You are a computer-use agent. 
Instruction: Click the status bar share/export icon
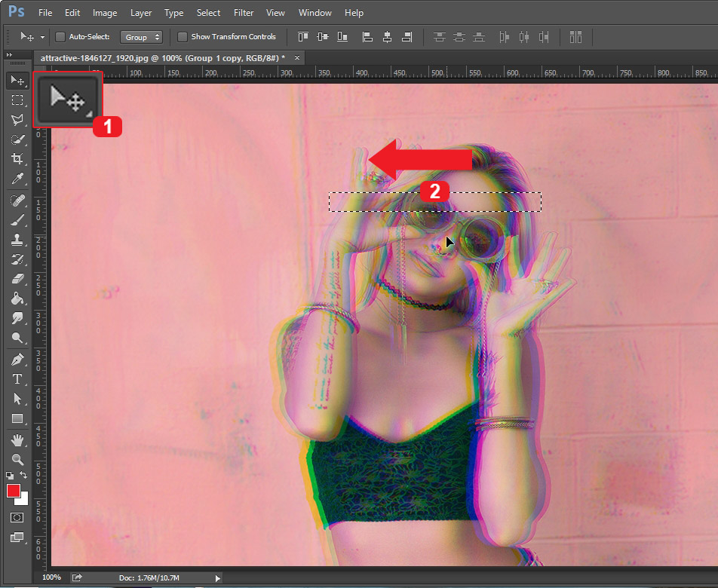[77, 578]
